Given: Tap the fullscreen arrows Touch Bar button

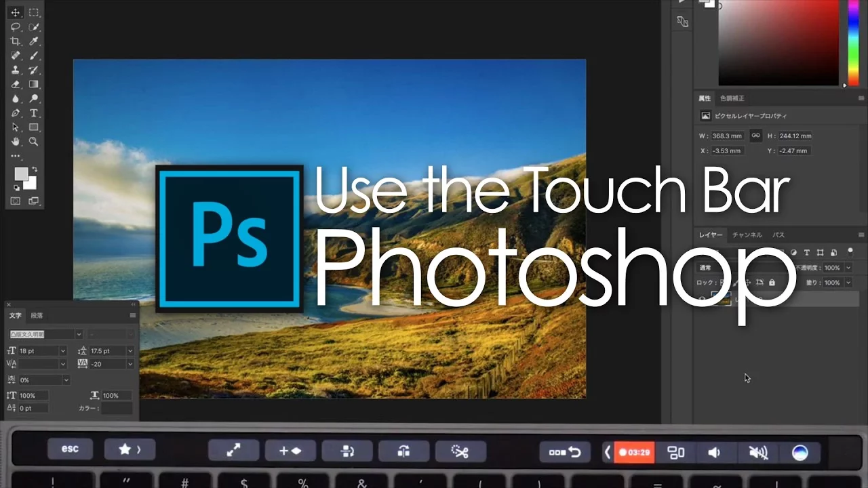Looking at the screenshot, I should pos(233,451).
